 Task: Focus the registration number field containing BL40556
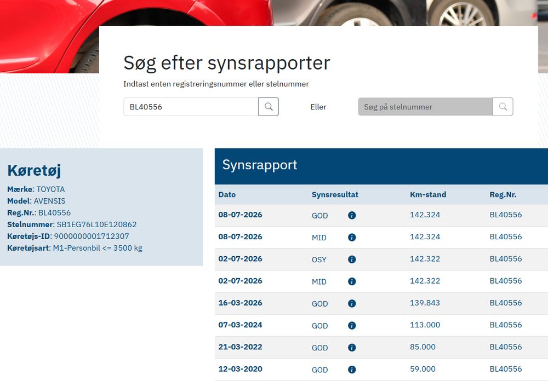191,107
